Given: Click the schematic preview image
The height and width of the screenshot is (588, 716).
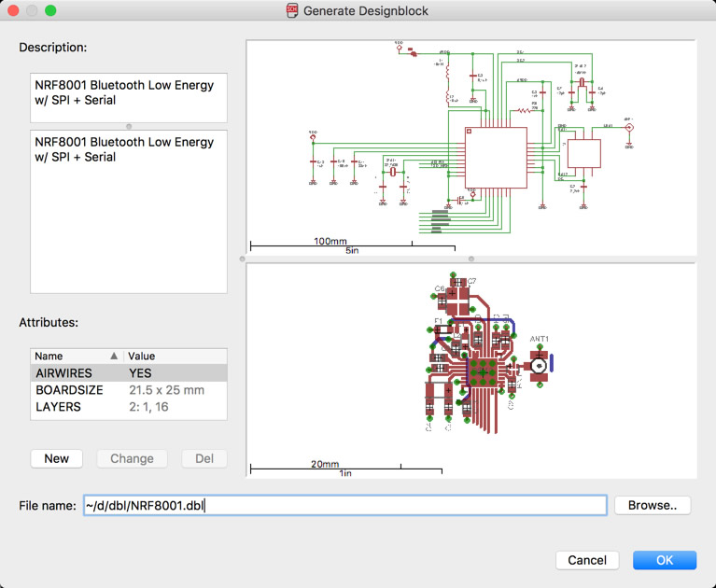Looking at the screenshot, I should point(470,145).
